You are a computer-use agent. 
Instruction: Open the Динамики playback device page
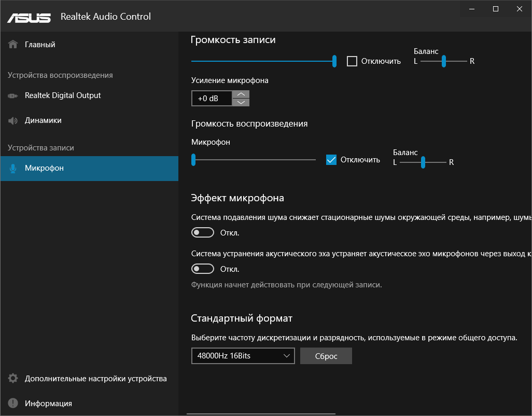(x=43, y=120)
